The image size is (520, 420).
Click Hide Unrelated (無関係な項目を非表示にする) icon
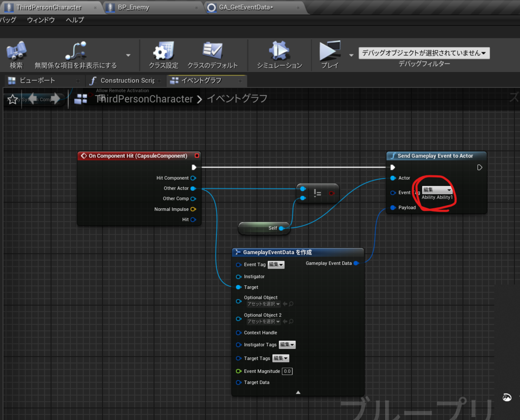click(75, 51)
